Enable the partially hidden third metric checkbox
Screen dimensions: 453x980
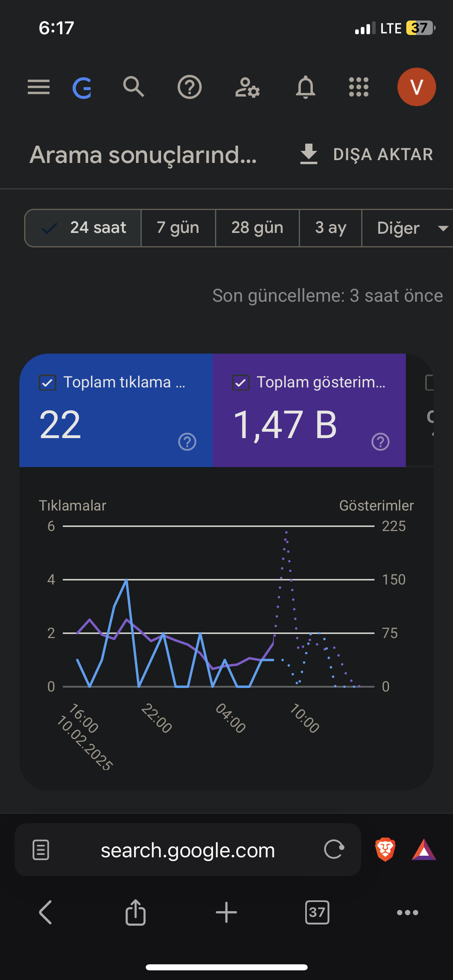tap(430, 383)
